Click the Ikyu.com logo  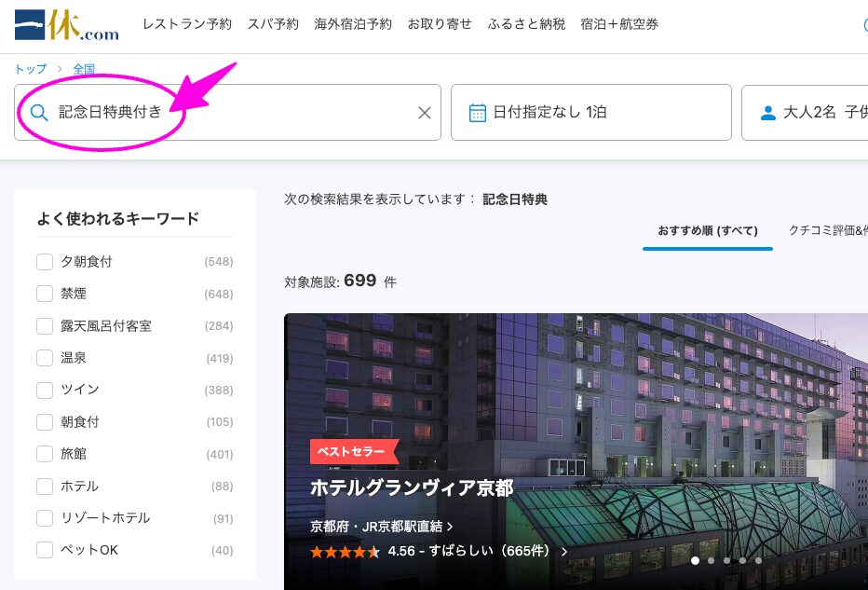click(x=67, y=25)
